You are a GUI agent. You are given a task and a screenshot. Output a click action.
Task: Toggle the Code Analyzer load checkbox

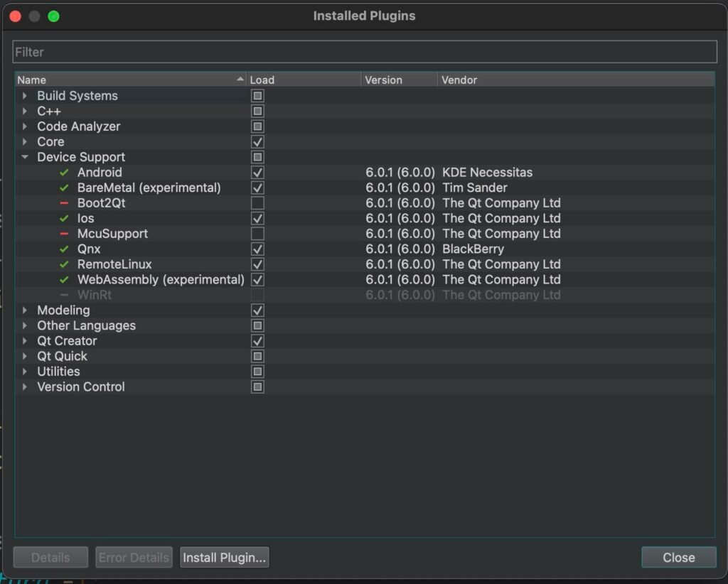click(x=257, y=126)
